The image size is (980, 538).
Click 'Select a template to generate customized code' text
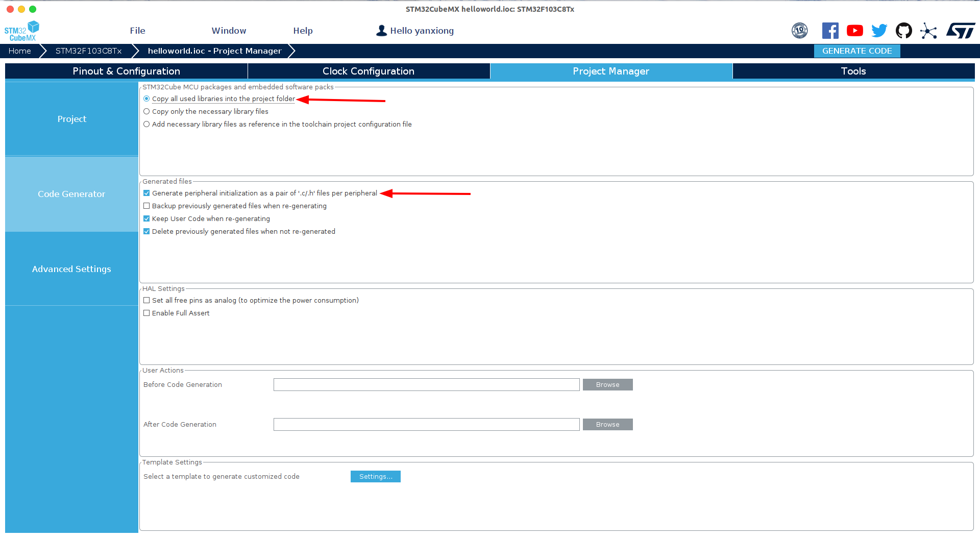coord(222,476)
